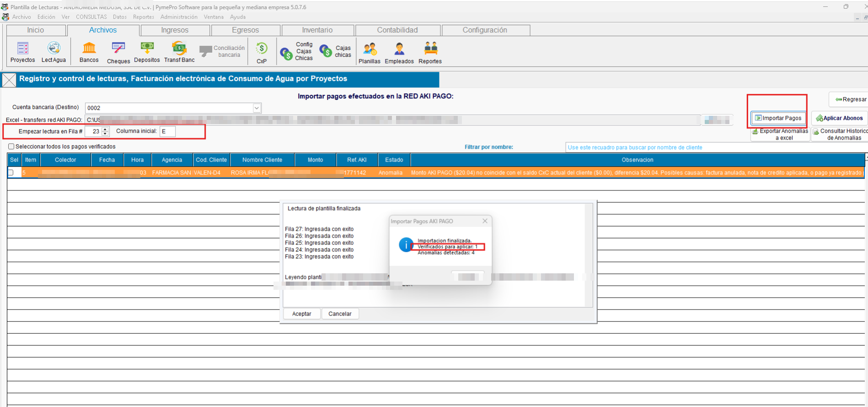Open Config Cajas Chicas icon
The image size is (868, 407).
click(297, 51)
